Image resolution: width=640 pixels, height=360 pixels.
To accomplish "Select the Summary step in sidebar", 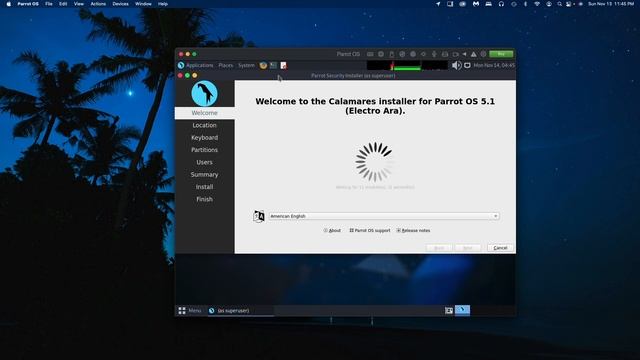I will tap(204, 174).
